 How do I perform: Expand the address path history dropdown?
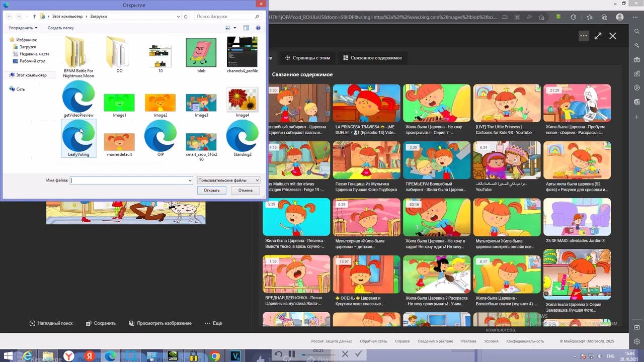(178, 17)
